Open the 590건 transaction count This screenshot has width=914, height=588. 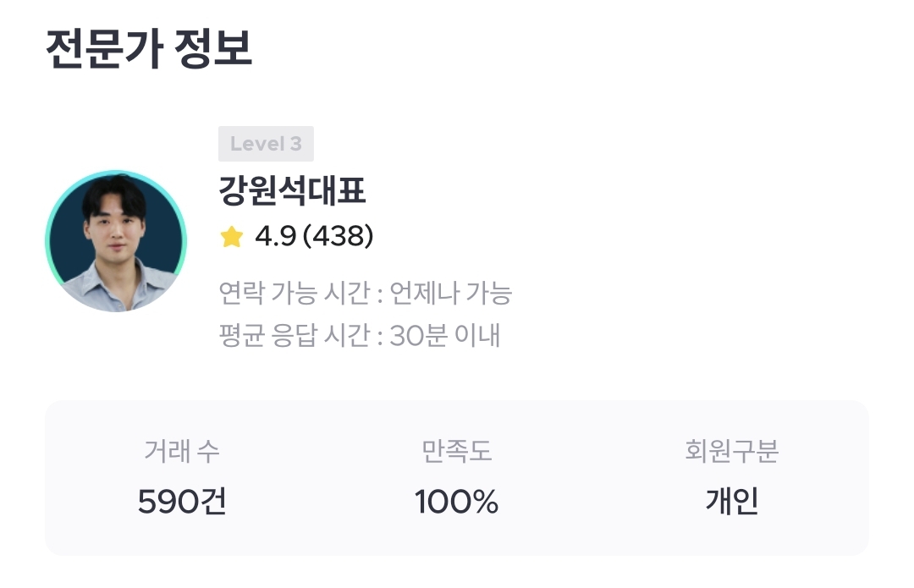coord(181,503)
